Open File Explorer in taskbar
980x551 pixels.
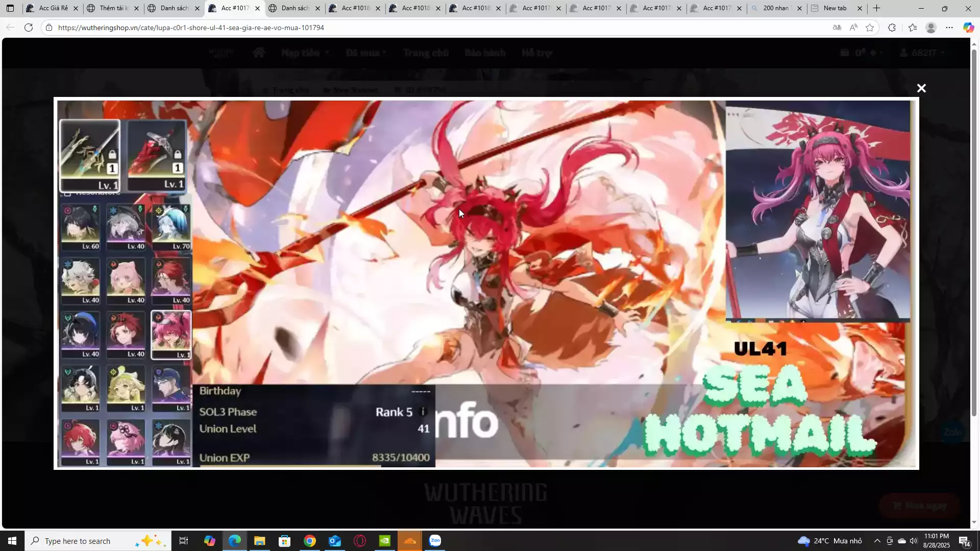point(260,541)
